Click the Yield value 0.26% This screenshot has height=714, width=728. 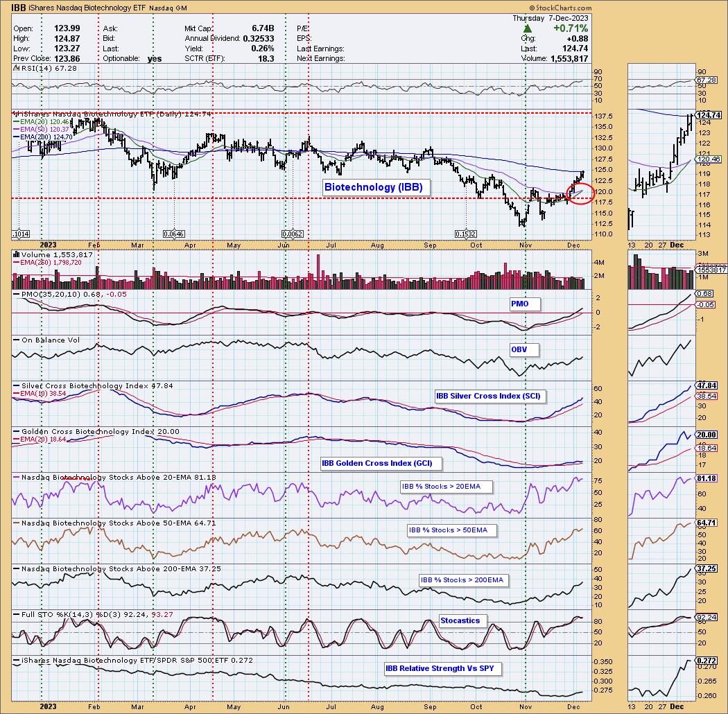pos(263,49)
